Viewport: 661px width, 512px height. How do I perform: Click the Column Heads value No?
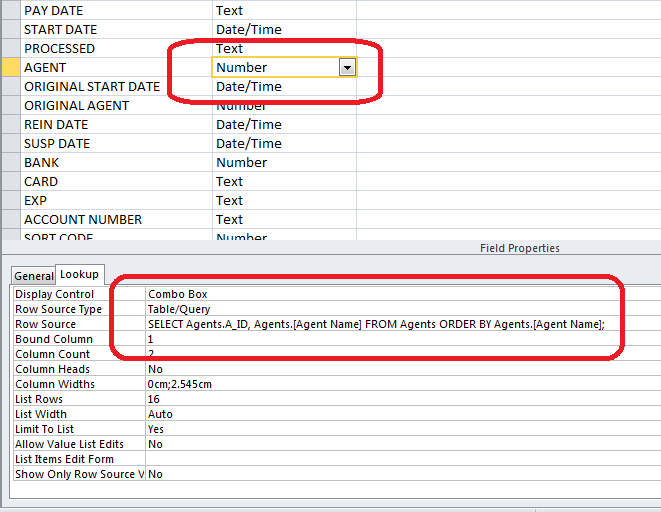(155, 369)
